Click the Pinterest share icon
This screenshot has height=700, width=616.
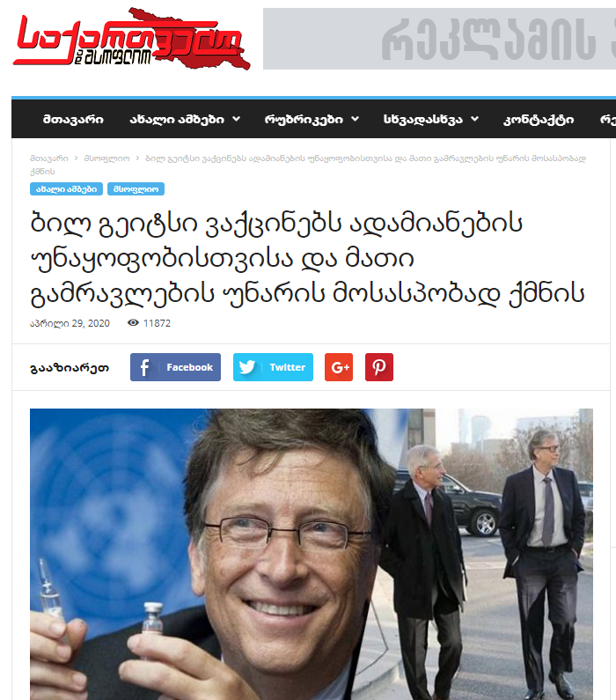[379, 367]
